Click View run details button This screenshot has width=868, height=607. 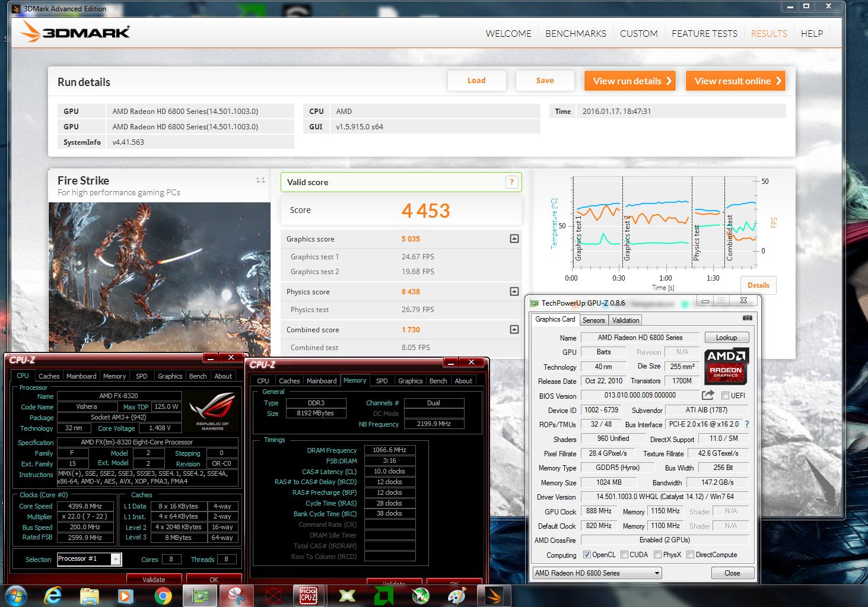631,81
